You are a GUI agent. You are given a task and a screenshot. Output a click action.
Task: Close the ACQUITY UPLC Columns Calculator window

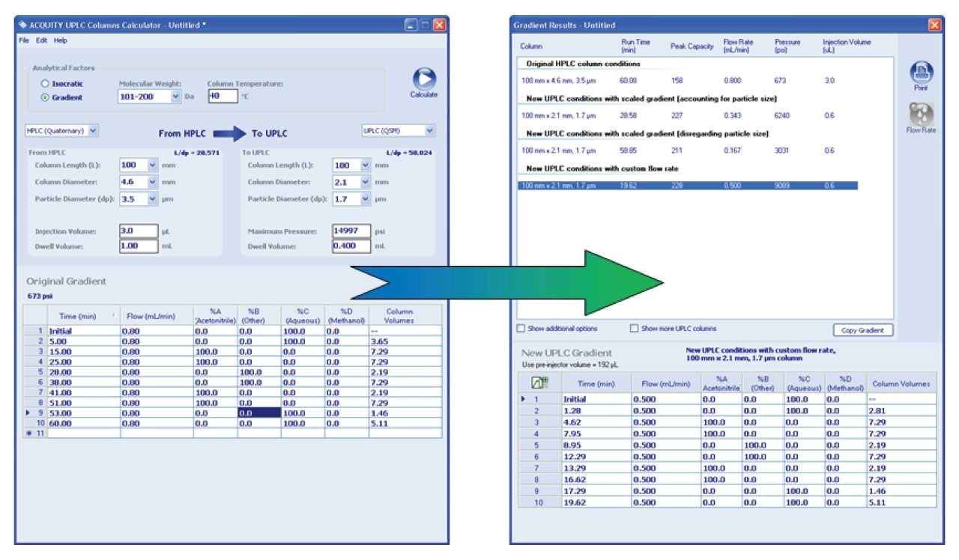coord(439,25)
